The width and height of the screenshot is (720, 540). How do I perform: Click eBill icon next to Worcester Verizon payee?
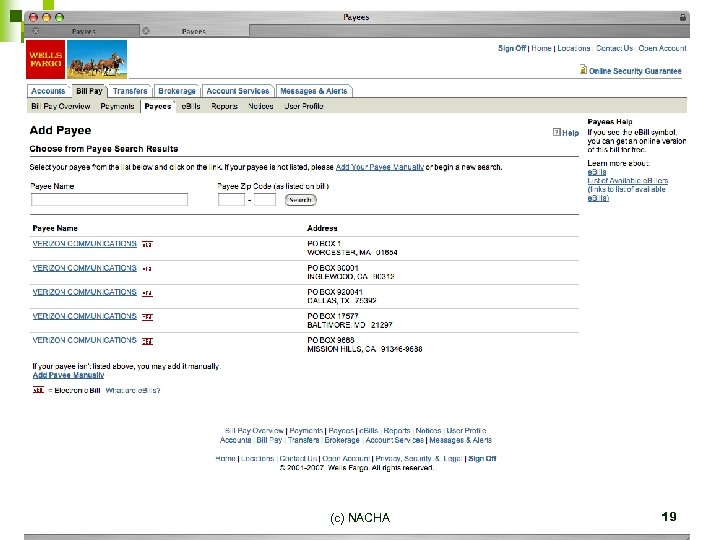(x=147, y=244)
